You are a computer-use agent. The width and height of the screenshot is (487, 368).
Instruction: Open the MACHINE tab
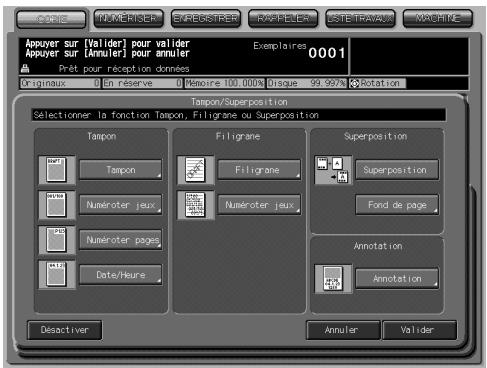point(438,18)
